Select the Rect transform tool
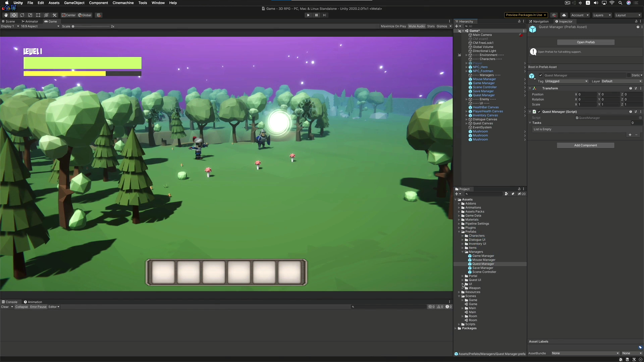644x362 pixels. tap(38, 15)
